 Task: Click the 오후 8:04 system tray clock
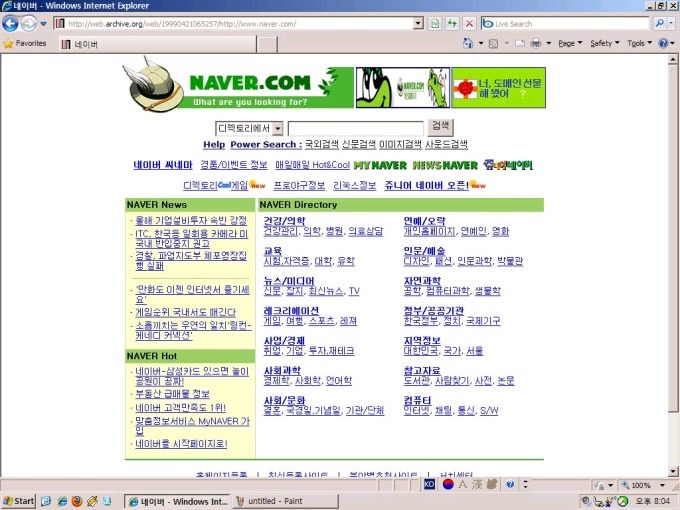653,501
